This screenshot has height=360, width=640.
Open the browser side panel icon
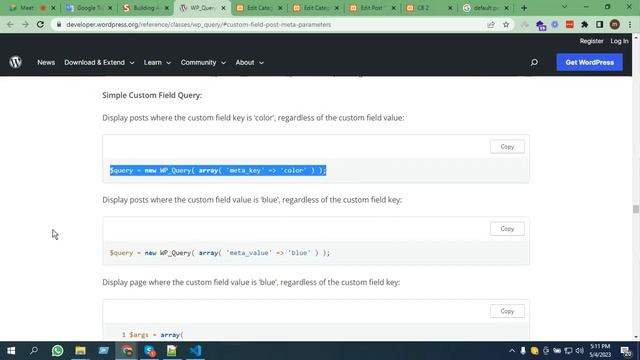(x=599, y=24)
